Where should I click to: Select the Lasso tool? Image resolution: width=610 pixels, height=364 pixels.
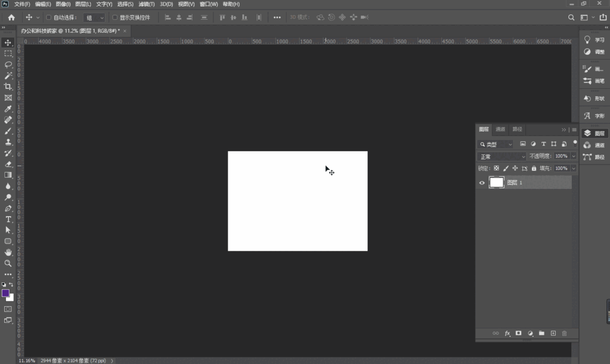pos(8,64)
